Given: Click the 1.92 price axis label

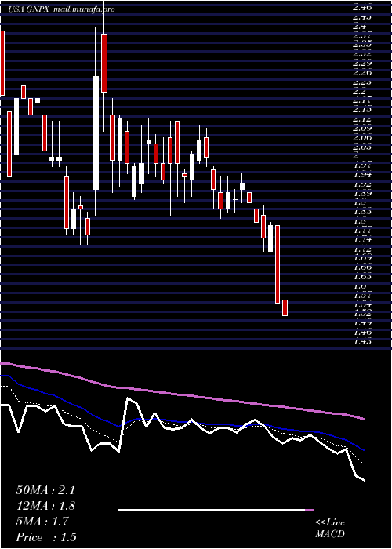Looking at the screenshot, I should 362,184.
